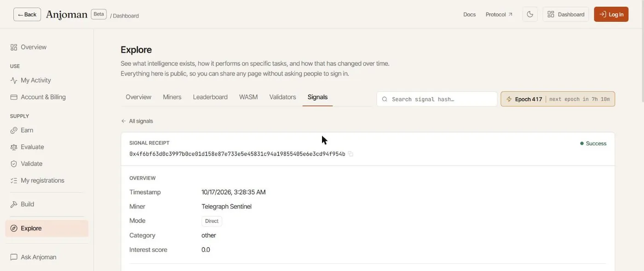Switch to the Miners tab

coord(172,97)
